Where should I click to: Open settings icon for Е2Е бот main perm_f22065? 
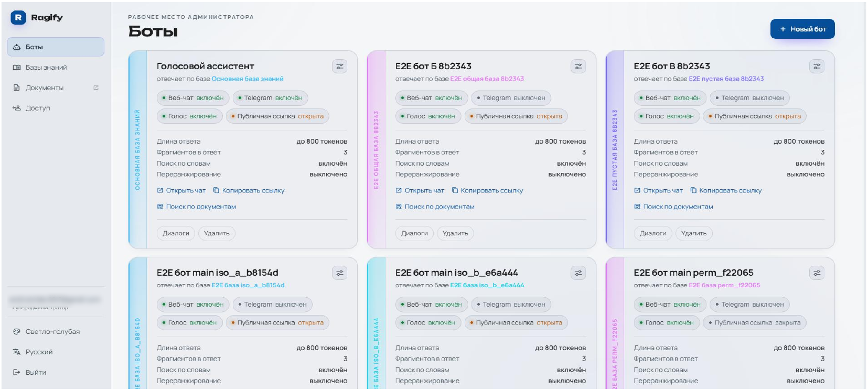pos(817,273)
